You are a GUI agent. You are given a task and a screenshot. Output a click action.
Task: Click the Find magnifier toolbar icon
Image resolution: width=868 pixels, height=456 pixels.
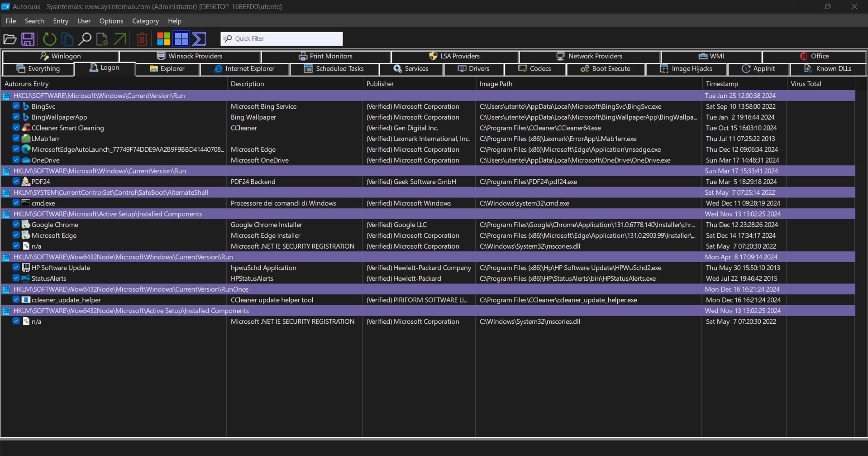pos(85,39)
